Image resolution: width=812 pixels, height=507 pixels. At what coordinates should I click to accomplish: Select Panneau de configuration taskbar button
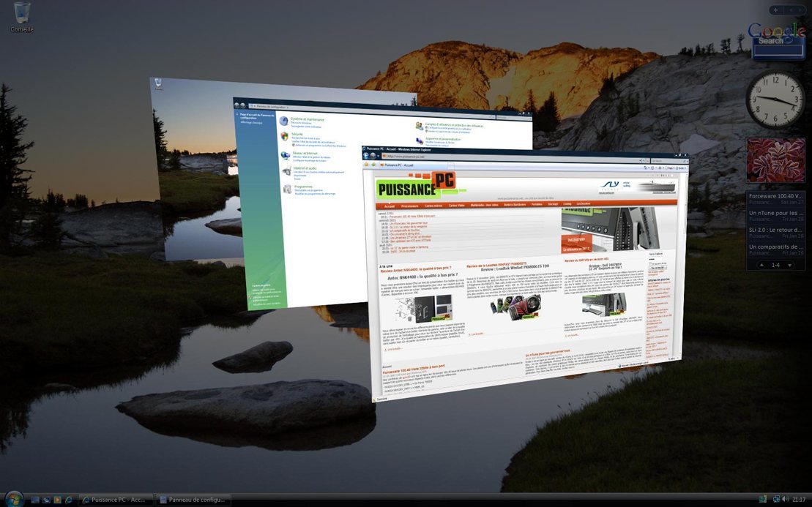[194, 500]
